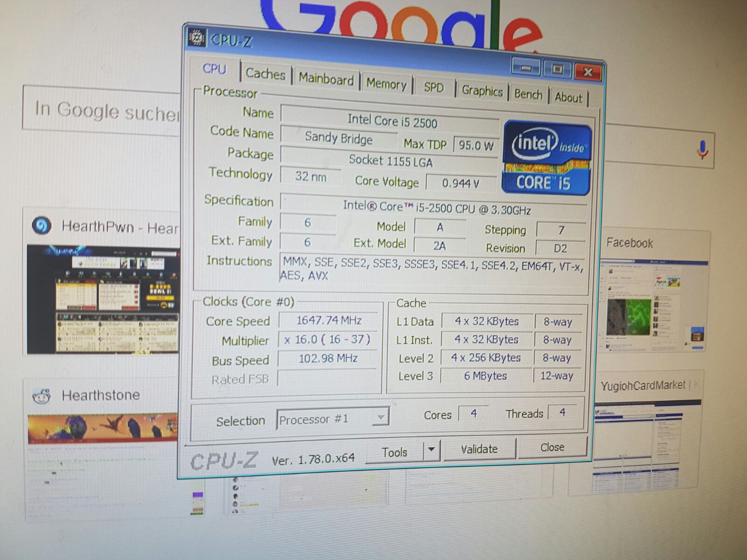Open the Mainboard tab
Image resolution: width=747 pixels, height=560 pixels.
tap(326, 79)
